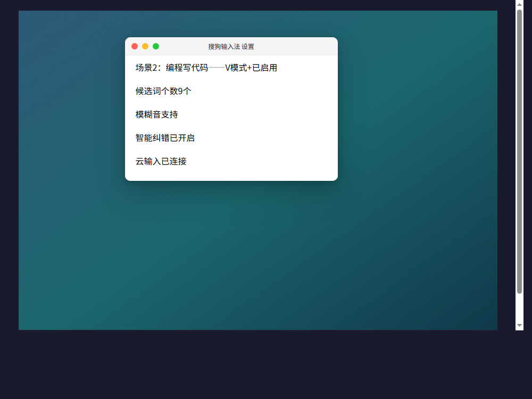Click the scrollbar down arrow
The height and width of the screenshot is (399, 532).
[x=519, y=326]
